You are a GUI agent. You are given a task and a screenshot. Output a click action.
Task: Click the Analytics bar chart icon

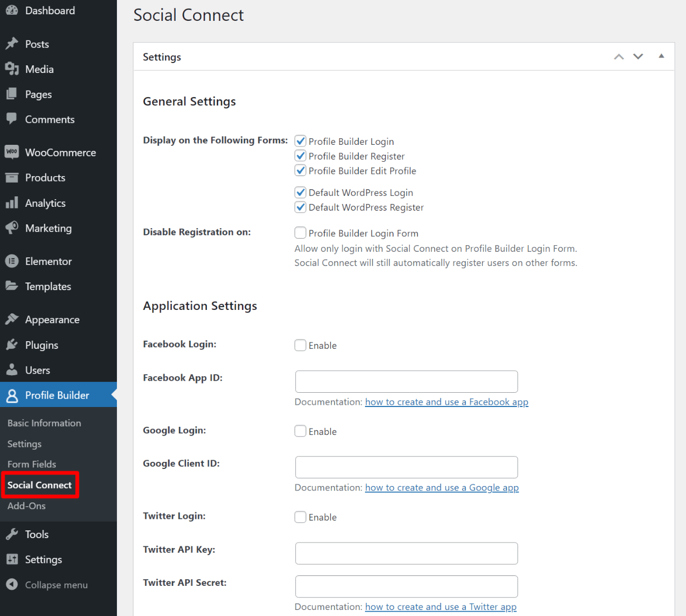[x=12, y=203]
